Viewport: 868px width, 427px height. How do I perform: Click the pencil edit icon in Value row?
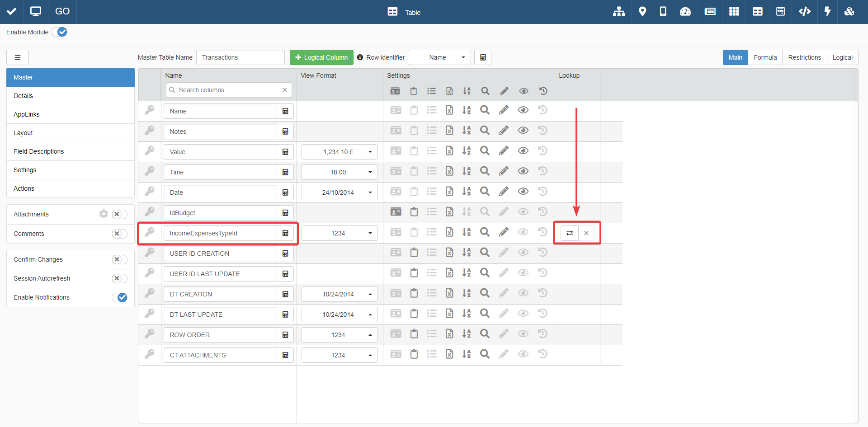[504, 151]
